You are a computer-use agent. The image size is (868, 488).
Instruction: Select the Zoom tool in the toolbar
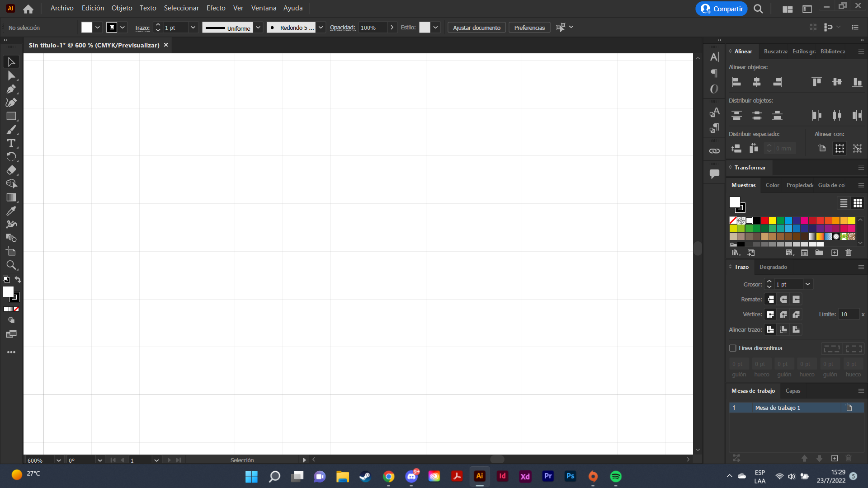11,265
